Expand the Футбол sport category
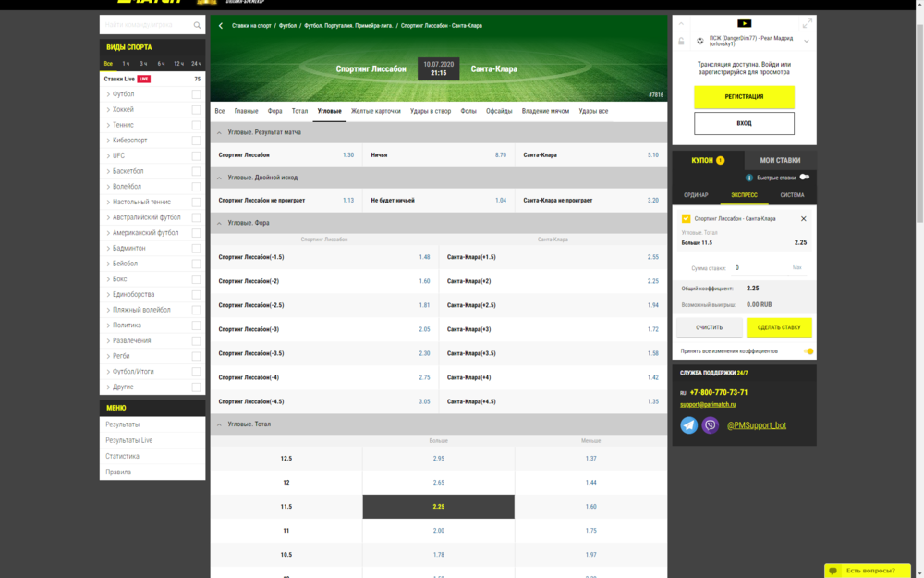Image resolution: width=924 pixels, height=578 pixels. point(108,94)
